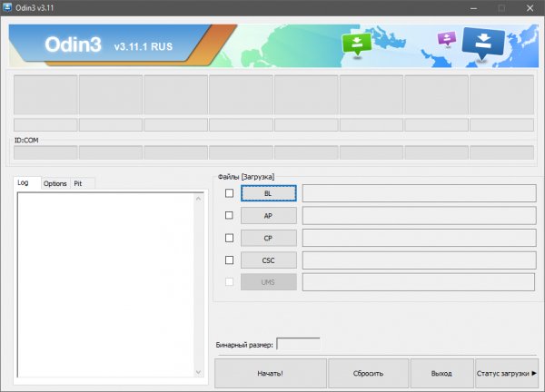Open Статус загрузки expander
545x392 pixels.
click(507, 373)
